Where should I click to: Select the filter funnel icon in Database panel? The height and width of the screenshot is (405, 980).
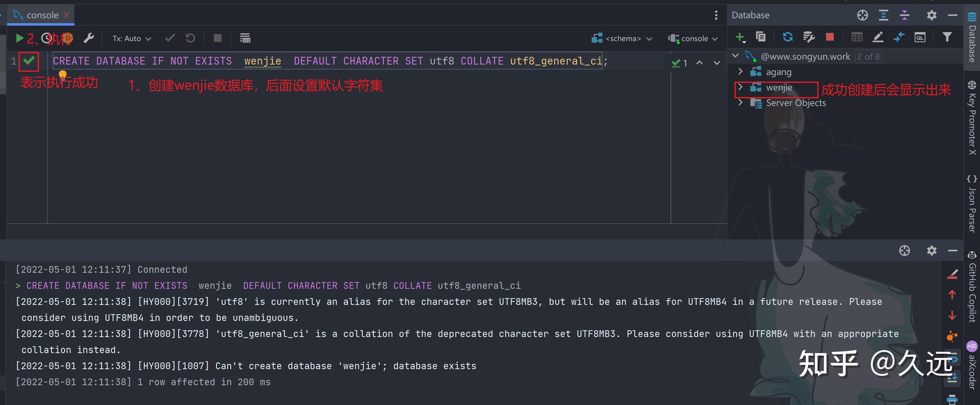(x=947, y=37)
